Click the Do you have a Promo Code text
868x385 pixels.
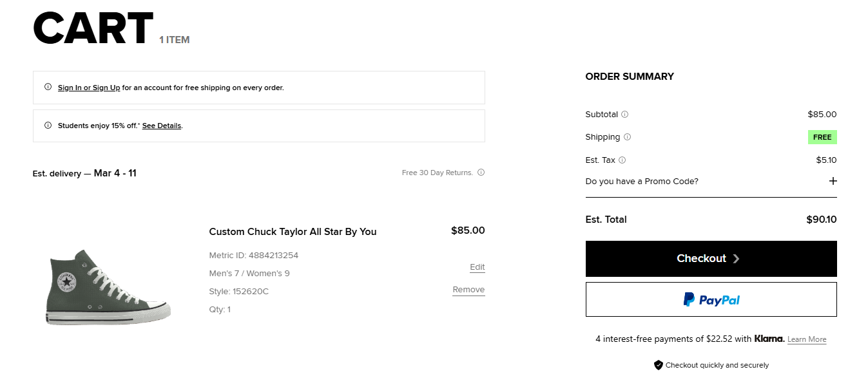[642, 181]
